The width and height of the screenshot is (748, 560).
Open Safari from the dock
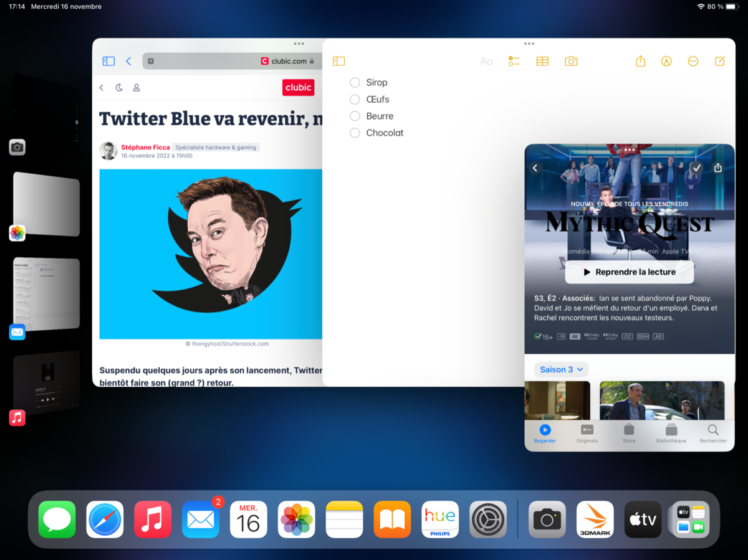tap(105, 520)
